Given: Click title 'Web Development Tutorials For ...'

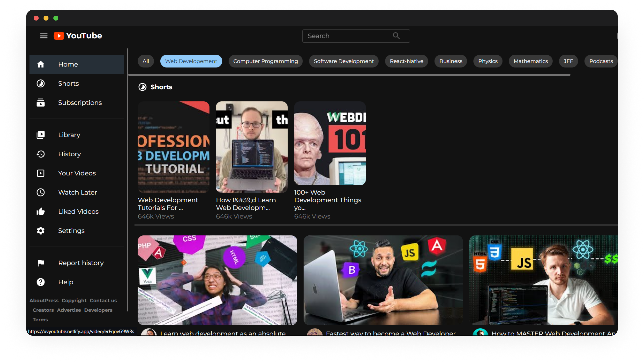Looking at the screenshot, I should 168,204.
